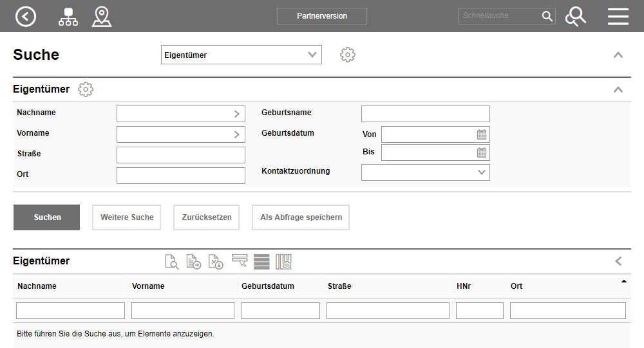Open the Geburtsdatum Von calendar picker

[482, 134]
